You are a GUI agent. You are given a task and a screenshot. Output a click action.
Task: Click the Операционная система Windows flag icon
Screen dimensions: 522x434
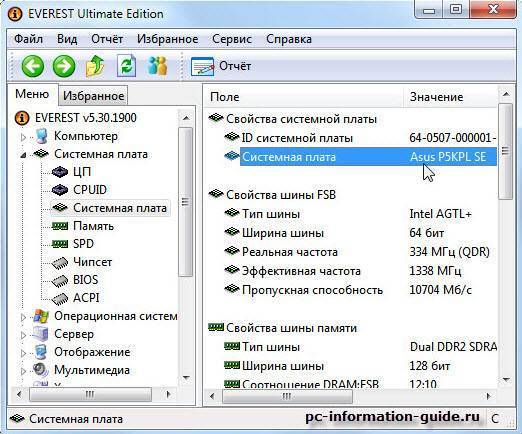coord(41,316)
